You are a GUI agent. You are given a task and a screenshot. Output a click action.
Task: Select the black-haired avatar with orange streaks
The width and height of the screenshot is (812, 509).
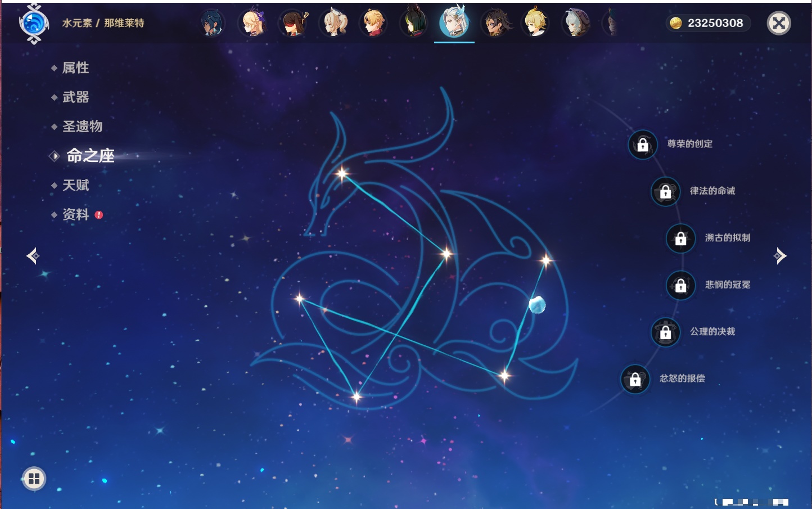(495, 24)
